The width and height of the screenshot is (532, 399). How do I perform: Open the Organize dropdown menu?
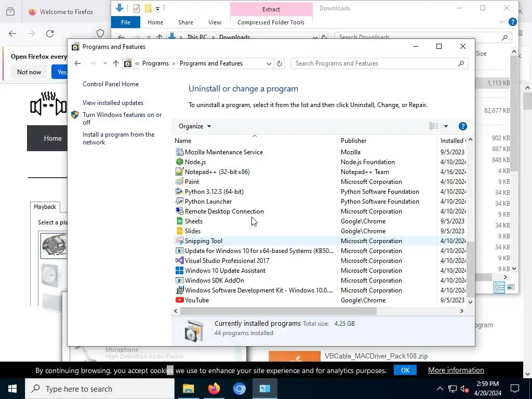[195, 126]
